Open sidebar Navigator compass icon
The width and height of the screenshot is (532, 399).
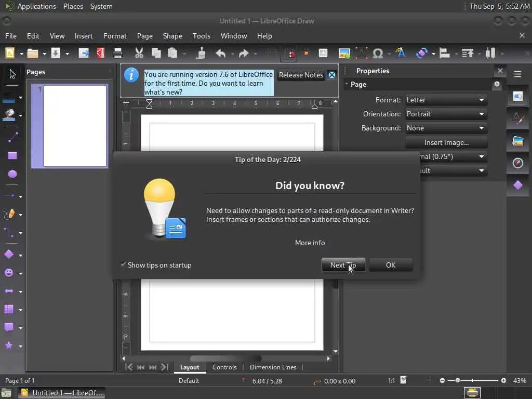[518, 163]
